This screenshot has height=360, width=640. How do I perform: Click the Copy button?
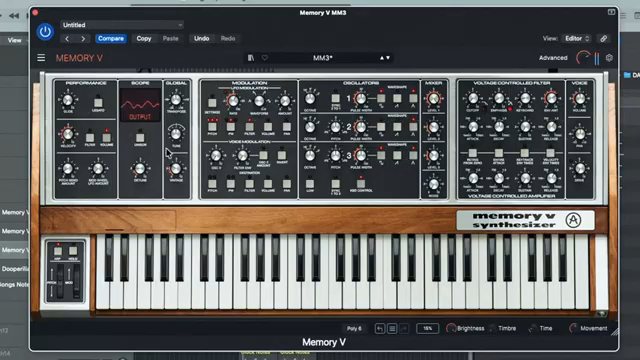pyautogui.click(x=144, y=39)
